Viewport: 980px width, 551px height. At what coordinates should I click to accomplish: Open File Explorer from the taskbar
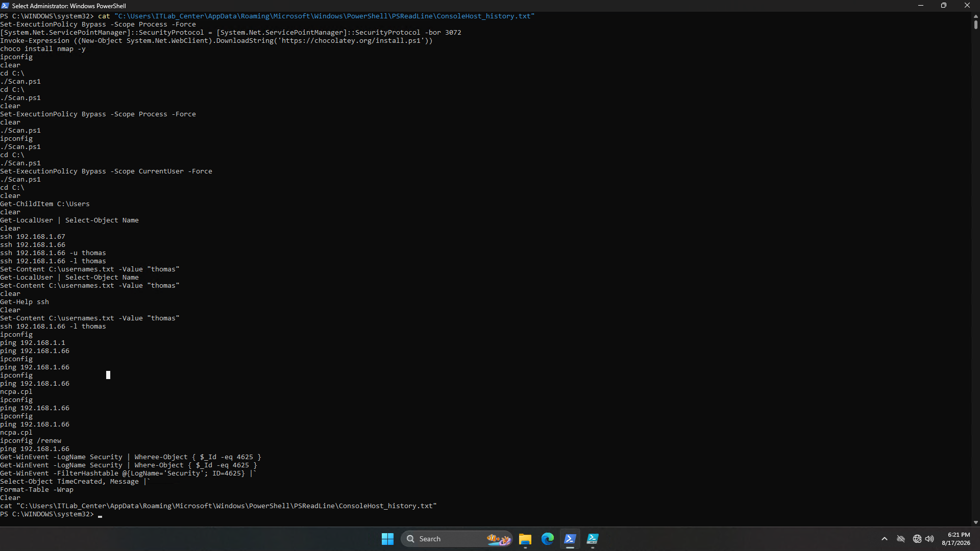click(x=525, y=539)
